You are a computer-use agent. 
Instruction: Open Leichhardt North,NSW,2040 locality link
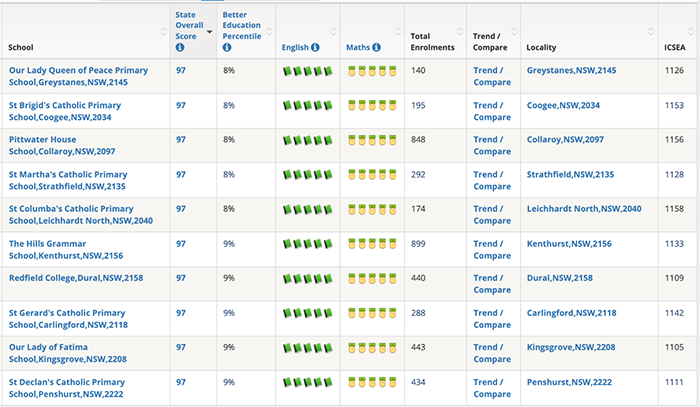(x=584, y=209)
